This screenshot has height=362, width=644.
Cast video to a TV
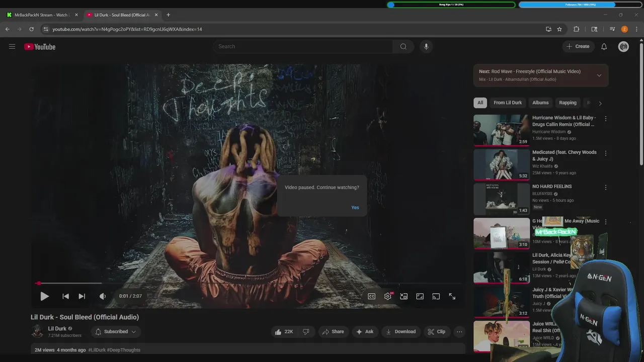436,297
